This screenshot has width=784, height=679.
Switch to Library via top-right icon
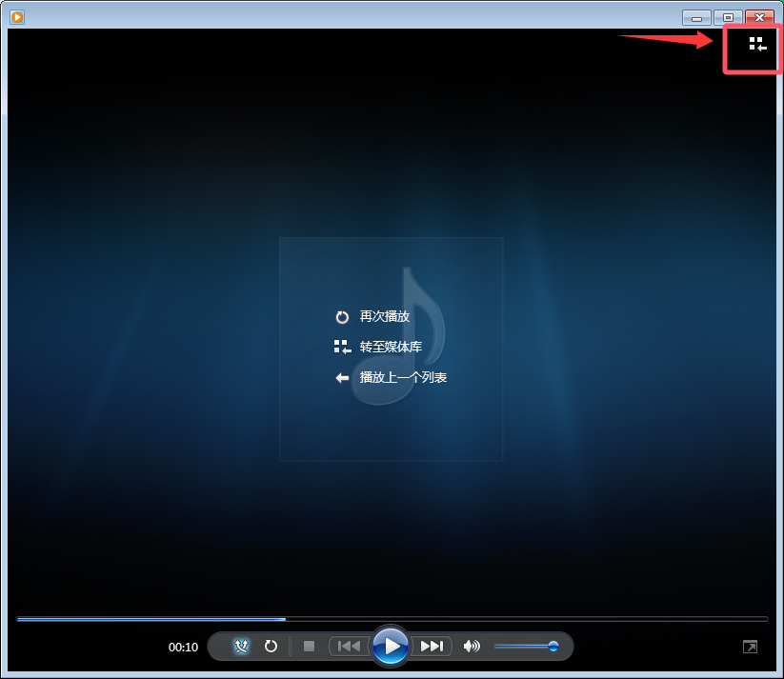coord(757,45)
